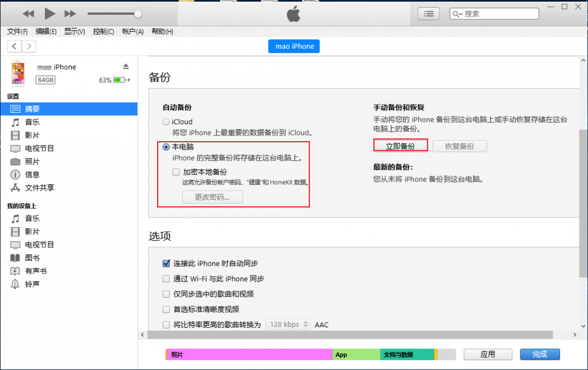Click the 应用 button
This screenshot has width=588, height=370.
pyautogui.click(x=488, y=354)
